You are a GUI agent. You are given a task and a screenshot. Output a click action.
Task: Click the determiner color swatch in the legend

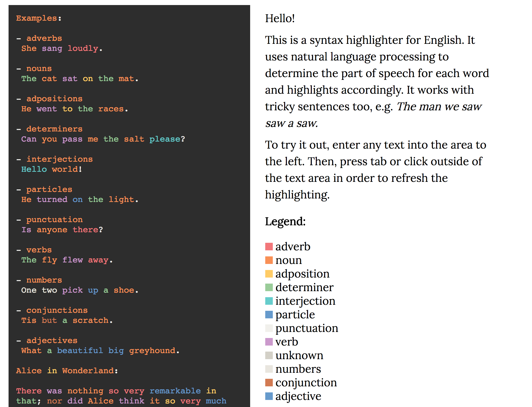(x=269, y=287)
